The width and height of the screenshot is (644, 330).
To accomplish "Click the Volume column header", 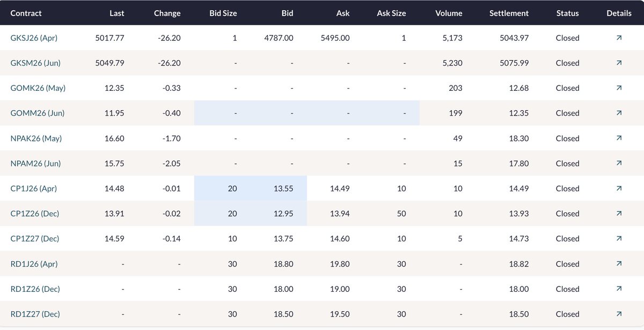I will (449, 13).
